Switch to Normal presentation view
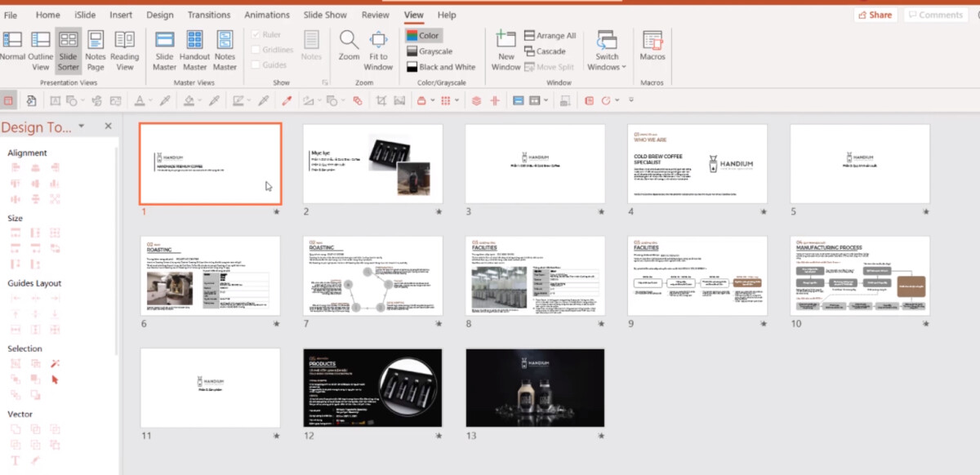980x475 pixels. coord(12,47)
